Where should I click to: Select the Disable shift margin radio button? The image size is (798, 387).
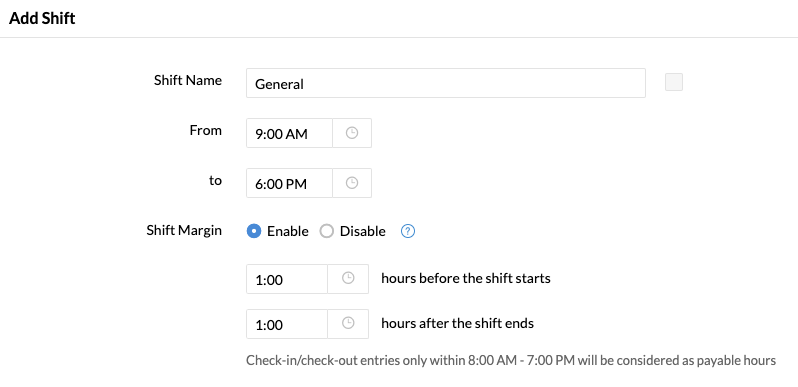coord(326,231)
